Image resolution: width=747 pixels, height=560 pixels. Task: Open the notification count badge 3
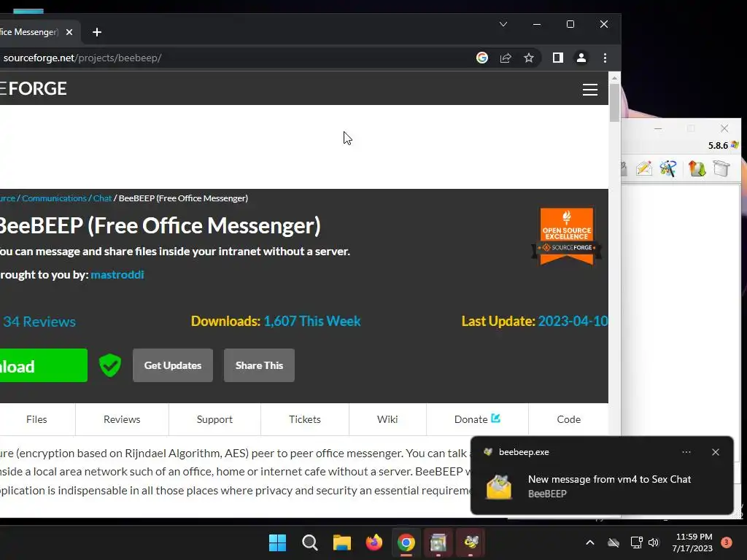(x=727, y=542)
